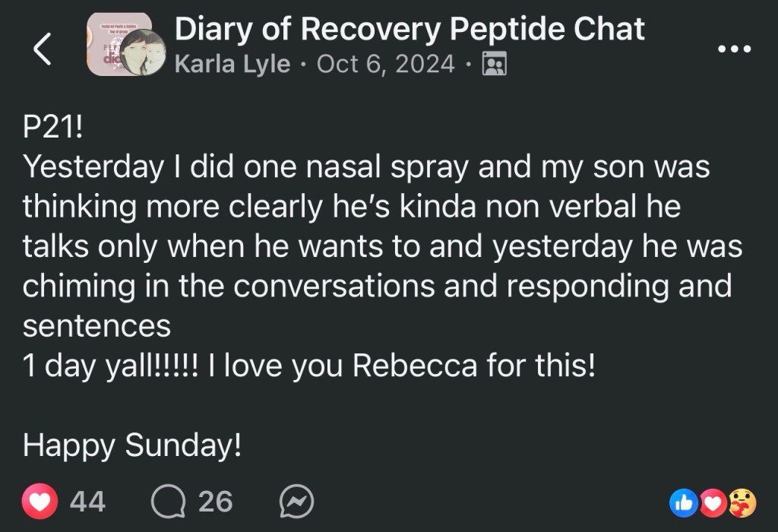Open the Diary of Recovery group avatar

[112, 42]
